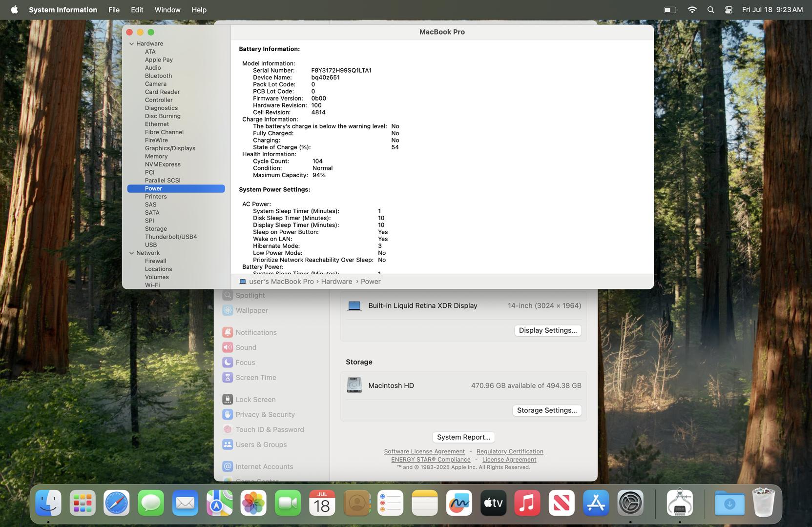Click System Information chip icon in Dock

pos(680,503)
